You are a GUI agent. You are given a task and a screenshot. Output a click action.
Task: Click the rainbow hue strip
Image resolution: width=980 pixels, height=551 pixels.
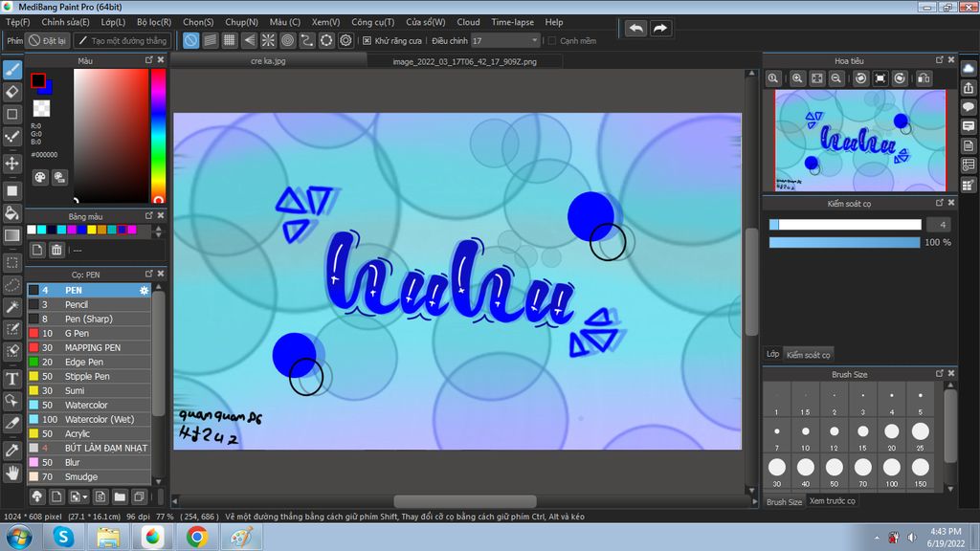[x=159, y=136]
